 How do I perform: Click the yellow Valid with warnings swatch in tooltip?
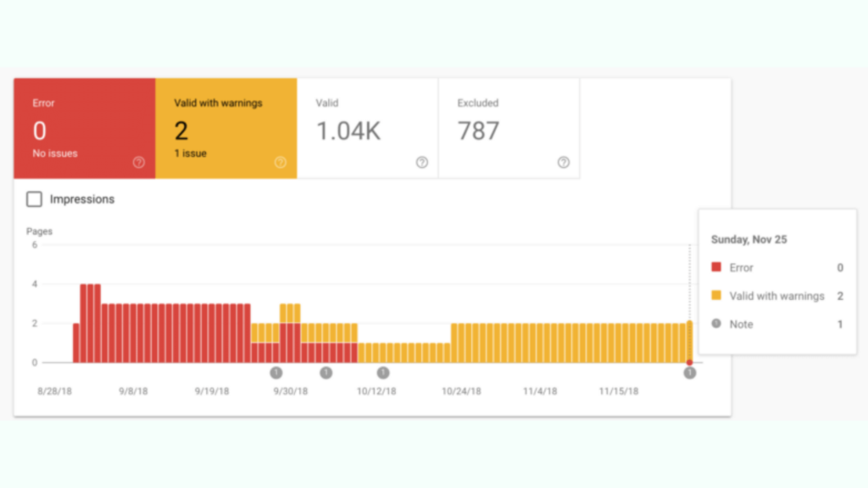[716, 296]
